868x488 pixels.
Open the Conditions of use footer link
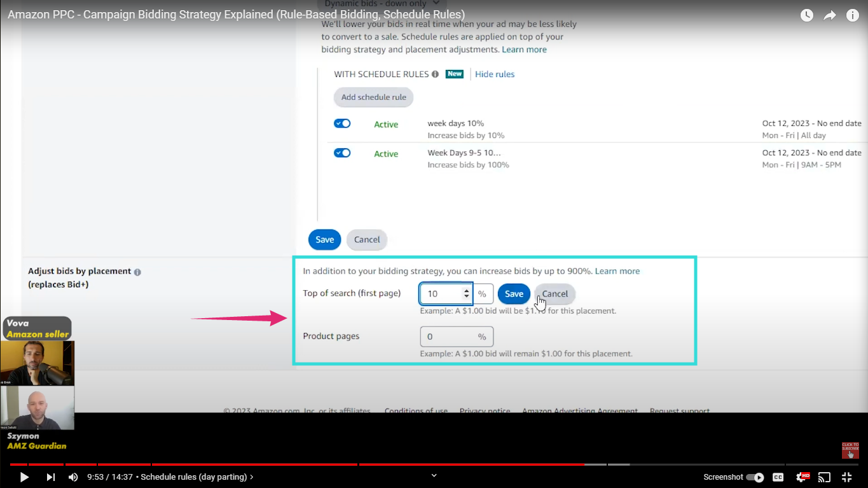coord(416,411)
